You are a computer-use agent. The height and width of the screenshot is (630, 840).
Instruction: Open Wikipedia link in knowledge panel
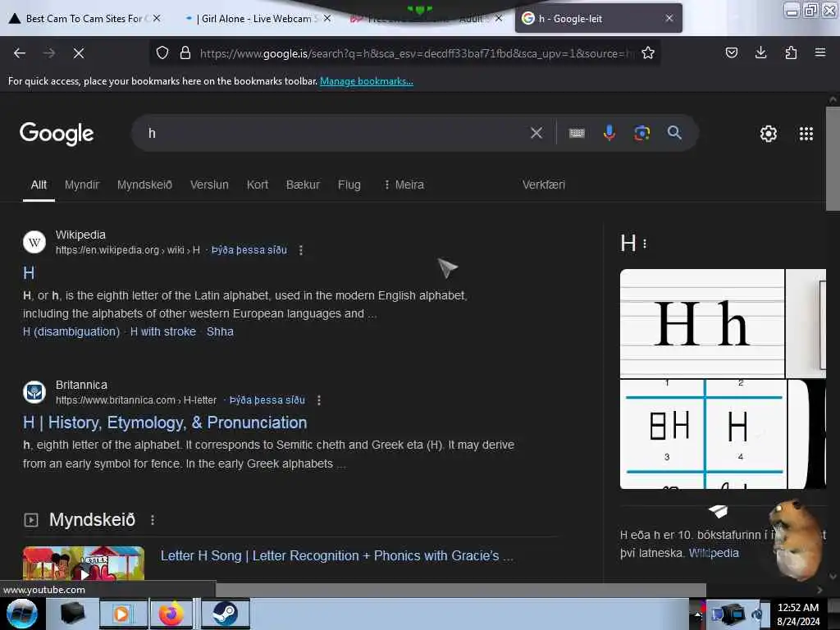click(x=714, y=553)
